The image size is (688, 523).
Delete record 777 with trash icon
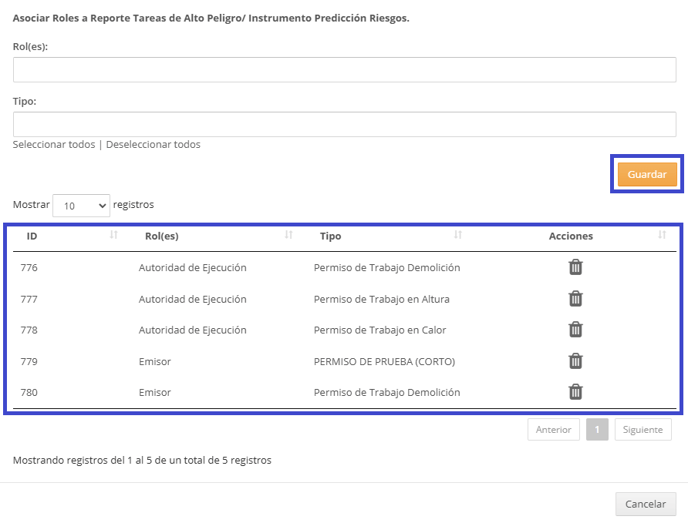tap(575, 298)
